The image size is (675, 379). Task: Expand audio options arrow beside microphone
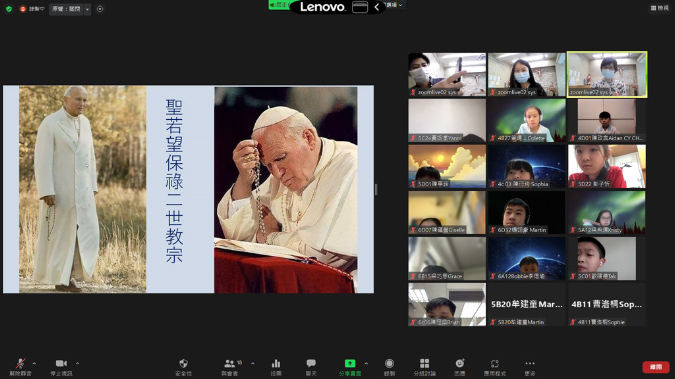[x=34, y=363]
